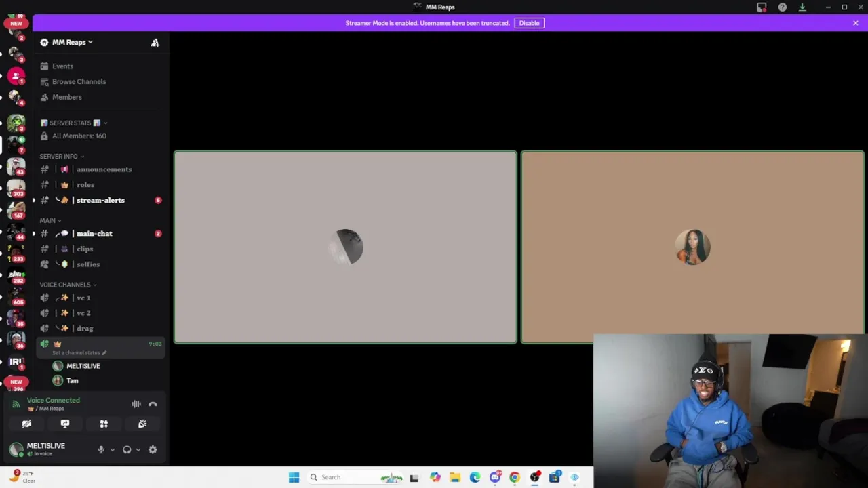Image resolution: width=868 pixels, height=488 pixels.
Task: Click the green download update icon
Action: (802, 7)
